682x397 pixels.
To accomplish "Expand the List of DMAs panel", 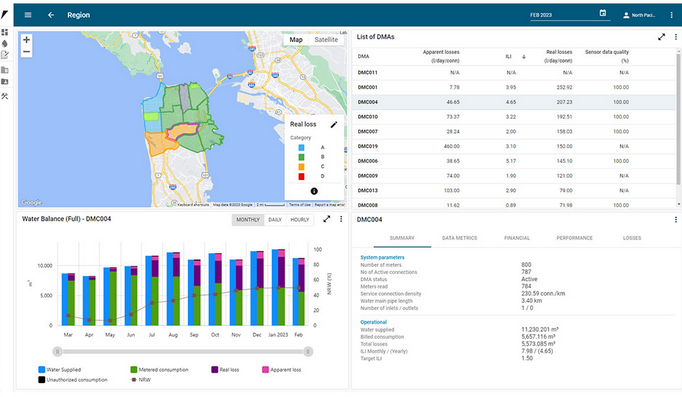I will [x=661, y=37].
